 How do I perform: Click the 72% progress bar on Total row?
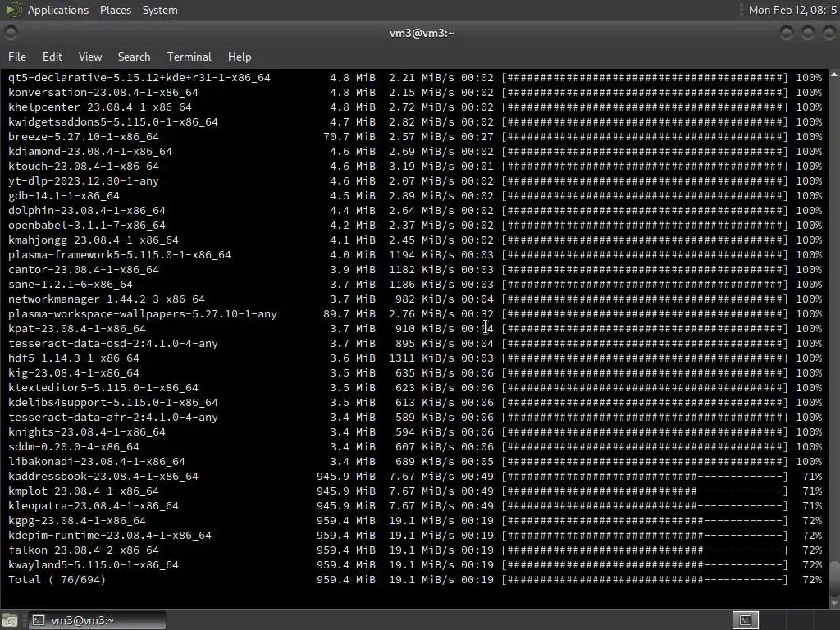645,580
